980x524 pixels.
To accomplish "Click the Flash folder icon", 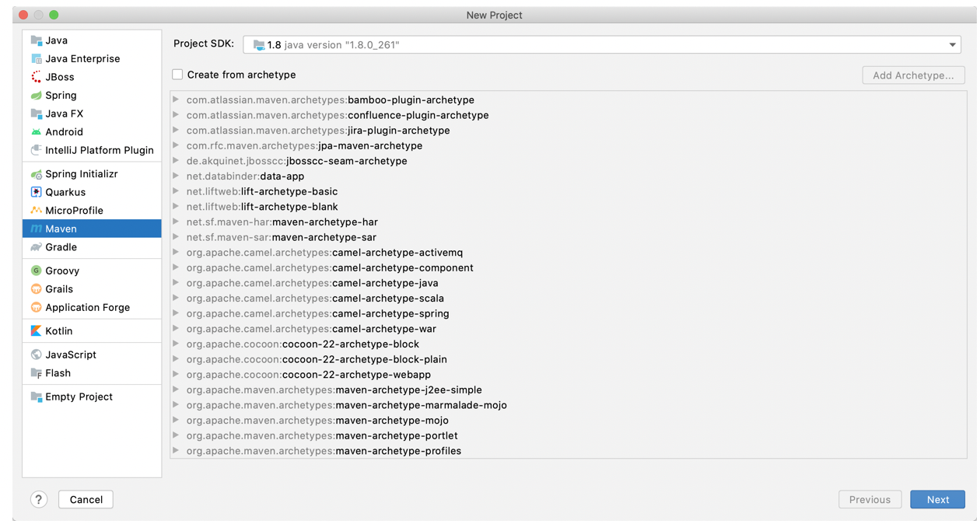I will point(36,373).
